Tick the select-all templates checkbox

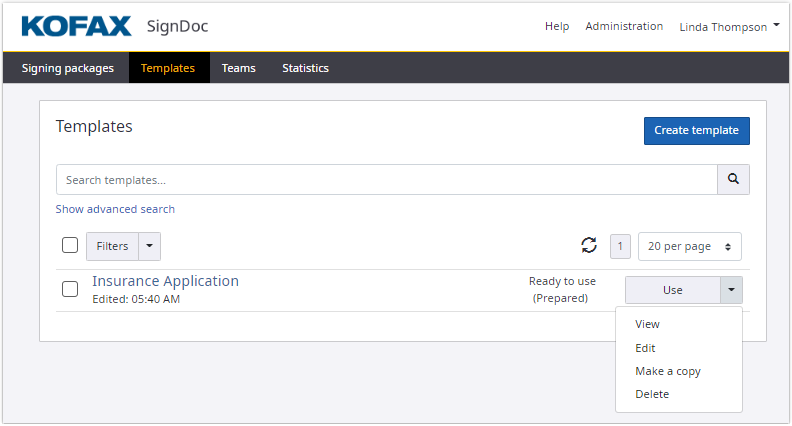pos(70,246)
